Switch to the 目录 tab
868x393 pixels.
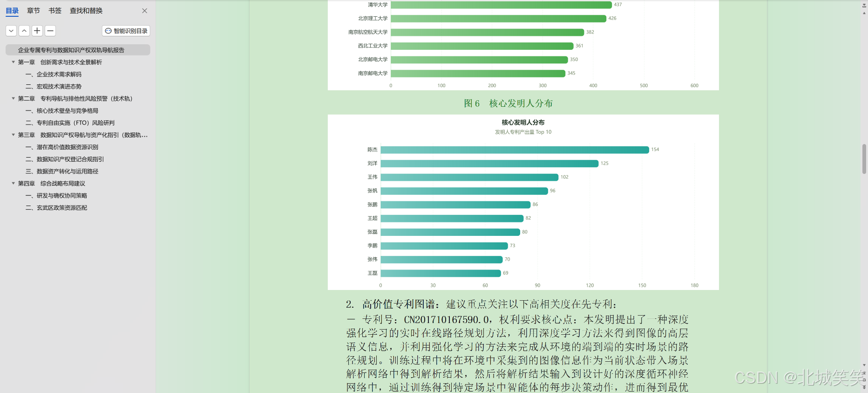tap(12, 11)
